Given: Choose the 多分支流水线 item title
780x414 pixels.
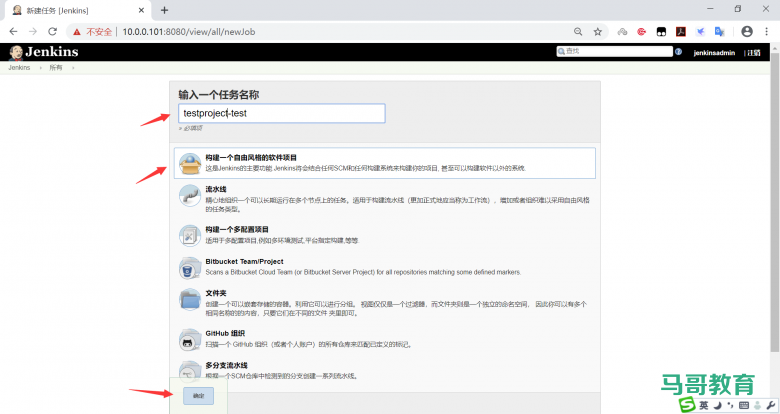Looking at the screenshot, I should [226, 365].
